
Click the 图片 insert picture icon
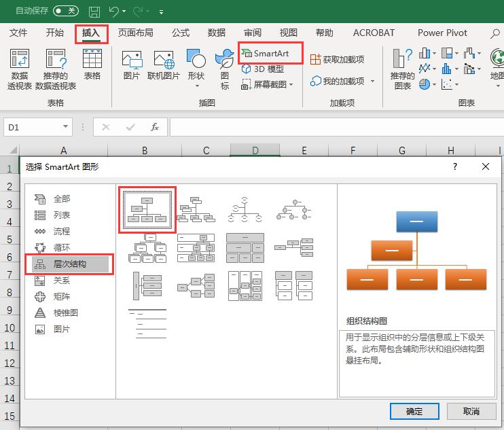click(131, 66)
